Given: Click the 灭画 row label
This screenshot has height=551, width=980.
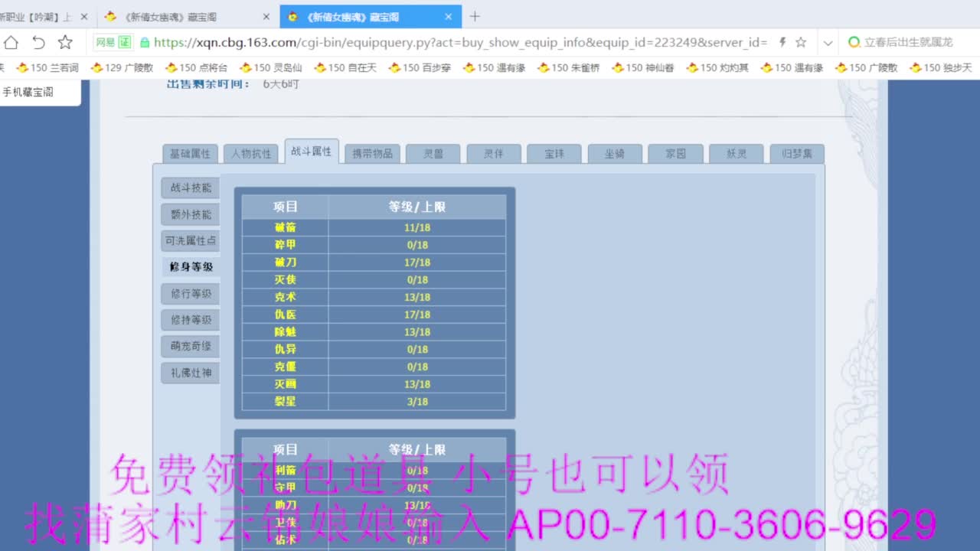Looking at the screenshot, I should coord(286,384).
